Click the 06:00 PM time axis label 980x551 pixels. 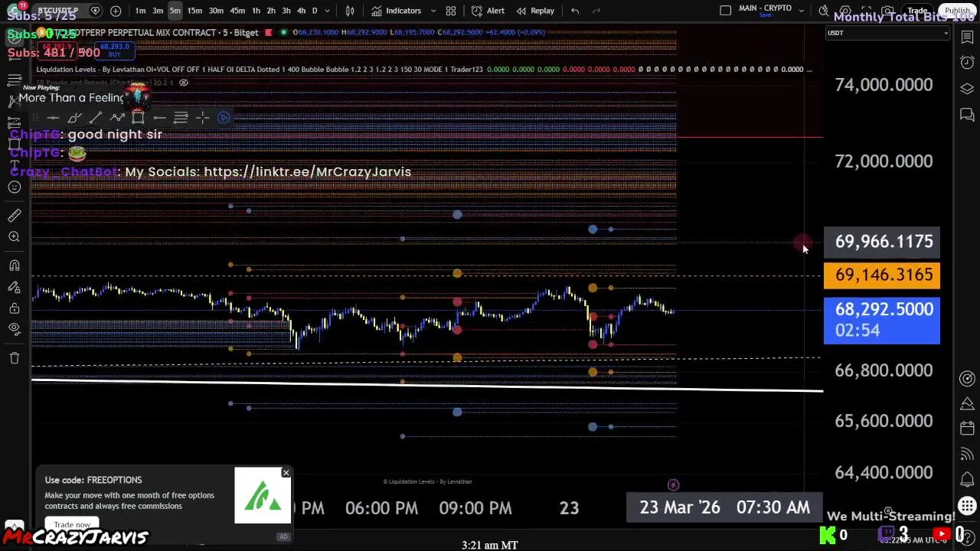pos(381,508)
